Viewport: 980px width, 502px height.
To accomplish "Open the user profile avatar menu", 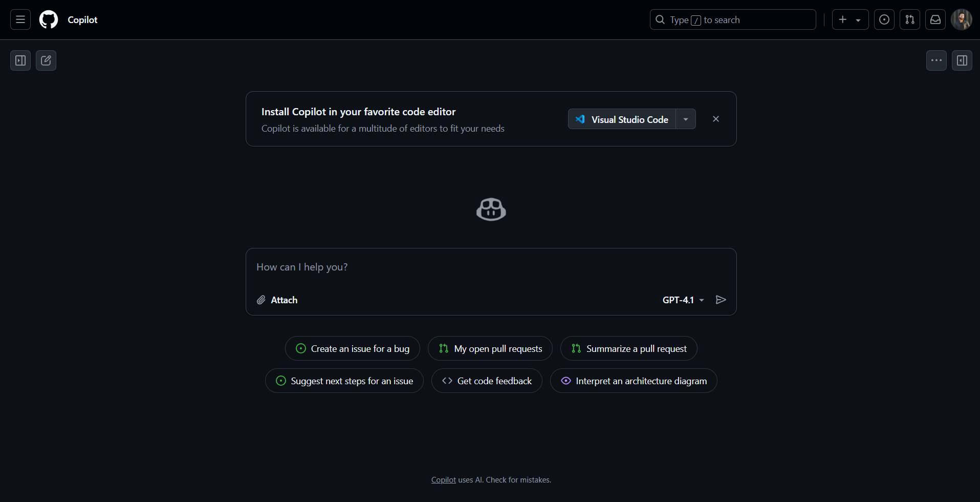I will 962,19.
